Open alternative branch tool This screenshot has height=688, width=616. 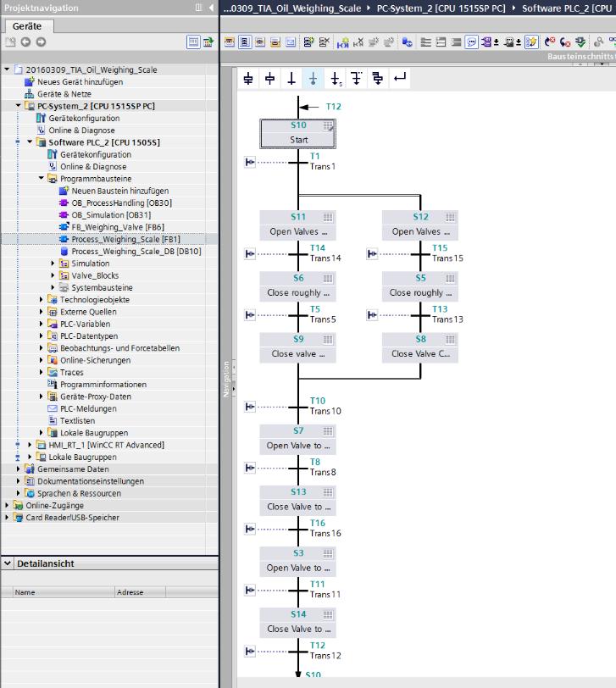(356, 79)
